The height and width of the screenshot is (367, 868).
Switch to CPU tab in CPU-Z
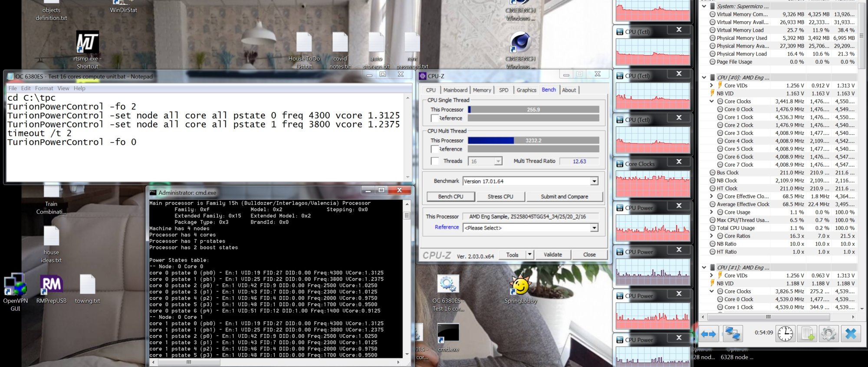(431, 90)
